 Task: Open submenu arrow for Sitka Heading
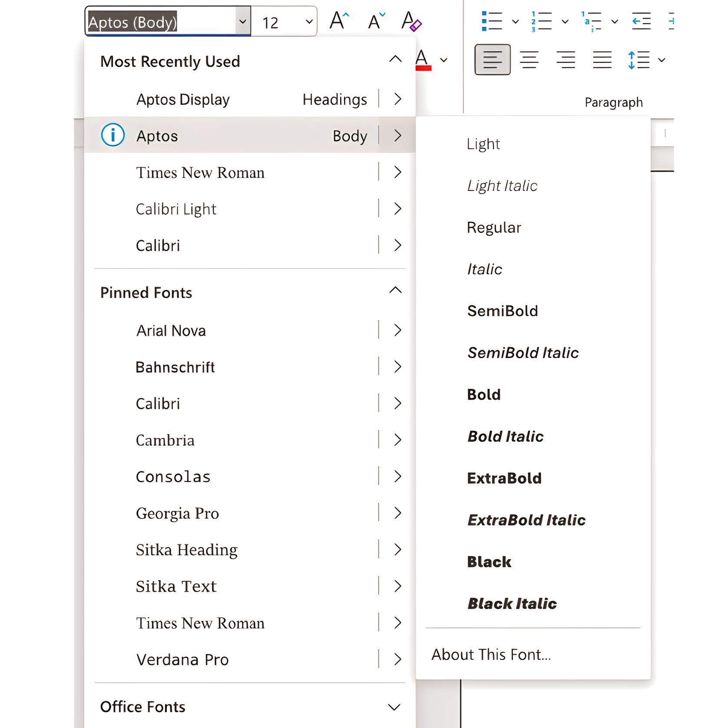click(397, 549)
